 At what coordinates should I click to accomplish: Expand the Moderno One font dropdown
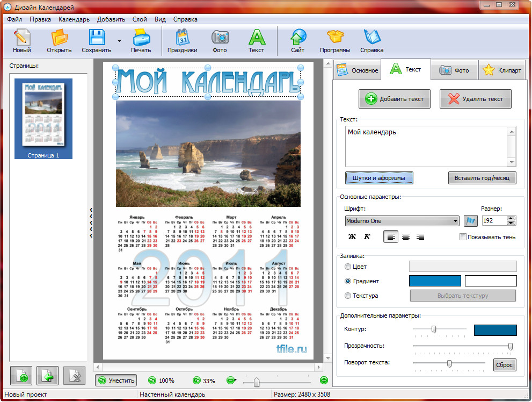click(455, 221)
